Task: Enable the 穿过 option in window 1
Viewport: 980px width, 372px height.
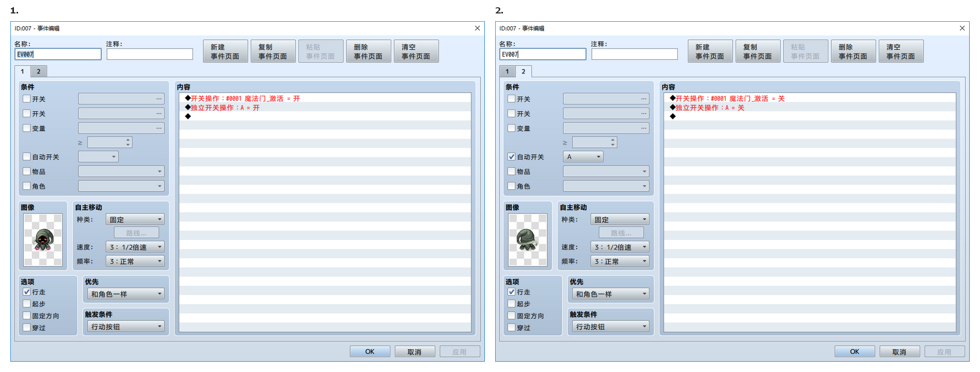Action: (27, 328)
